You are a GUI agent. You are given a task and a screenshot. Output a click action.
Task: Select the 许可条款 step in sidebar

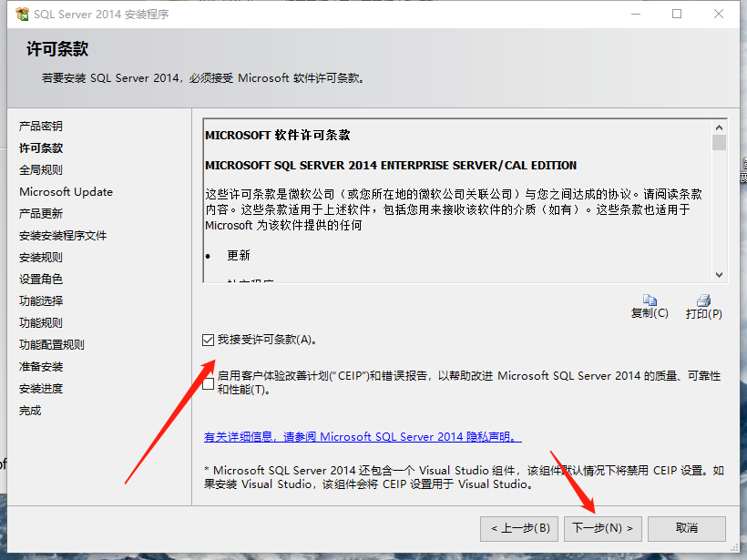(41, 148)
